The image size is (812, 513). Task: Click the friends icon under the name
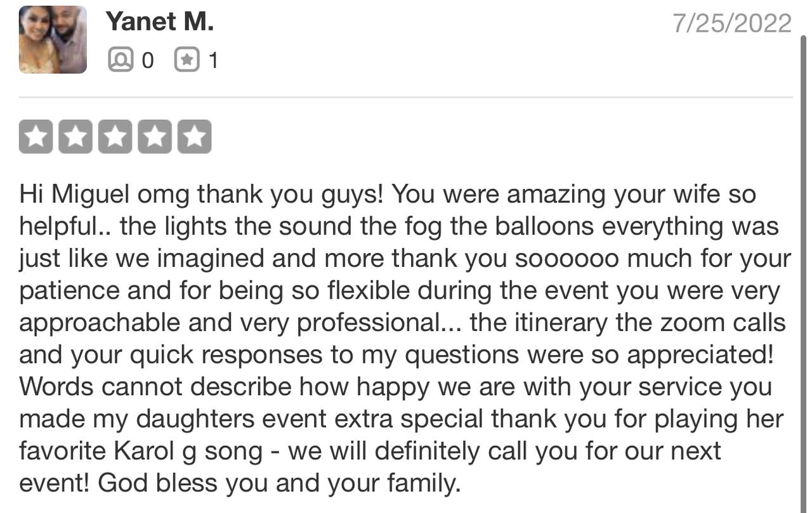click(x=120, y=60)
